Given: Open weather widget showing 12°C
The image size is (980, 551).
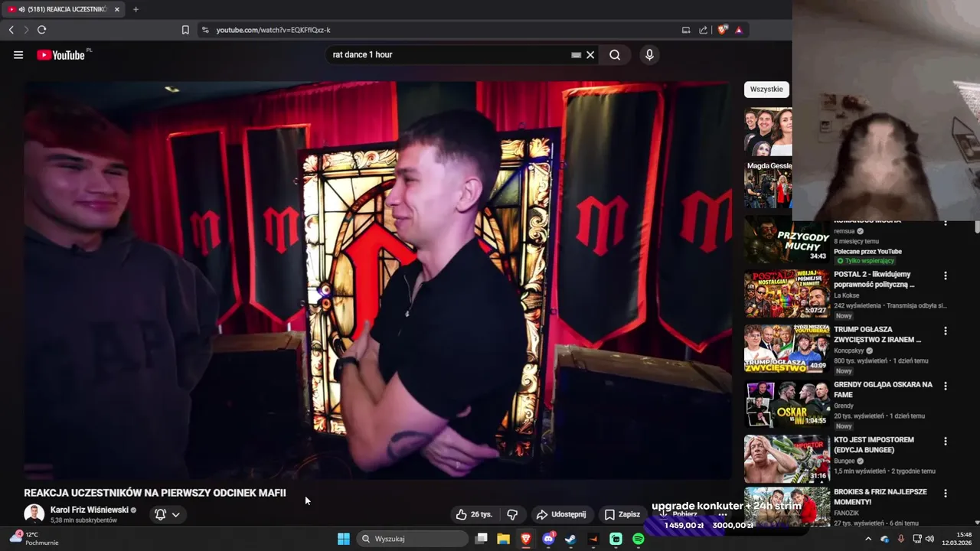Looking at the screenshot, I should click(x=34, y=538).
